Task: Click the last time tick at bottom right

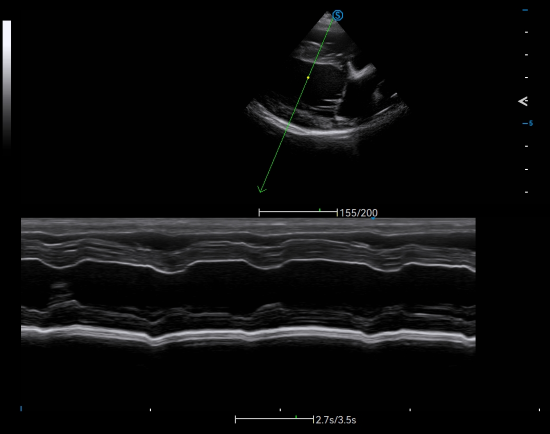Action: [x=539, y=409]
